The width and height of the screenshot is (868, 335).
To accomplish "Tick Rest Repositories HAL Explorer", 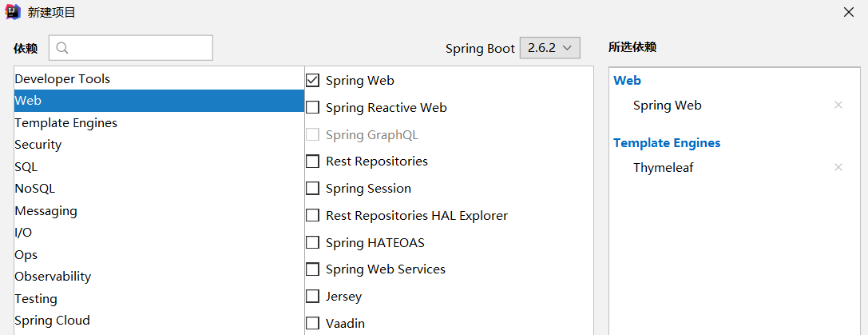I will pos(313,215).
